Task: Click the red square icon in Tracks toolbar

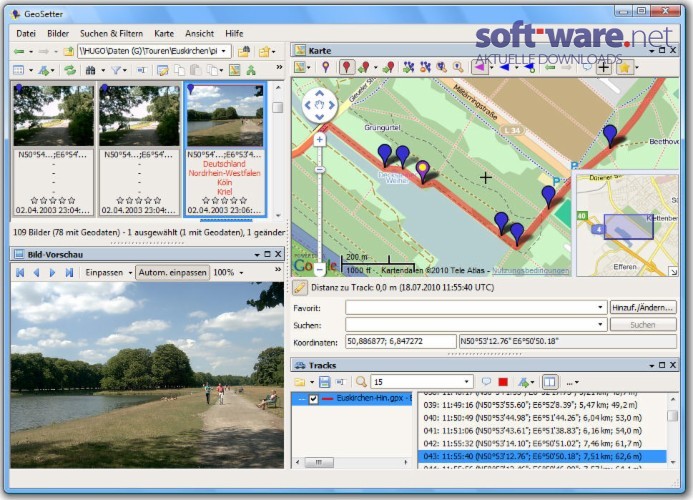Action: 503,382
